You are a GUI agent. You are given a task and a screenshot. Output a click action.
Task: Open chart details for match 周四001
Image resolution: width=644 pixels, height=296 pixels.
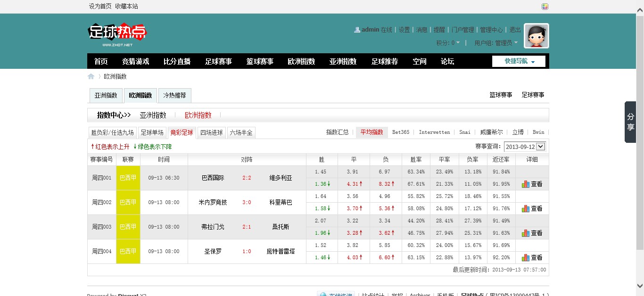point(532,184)
